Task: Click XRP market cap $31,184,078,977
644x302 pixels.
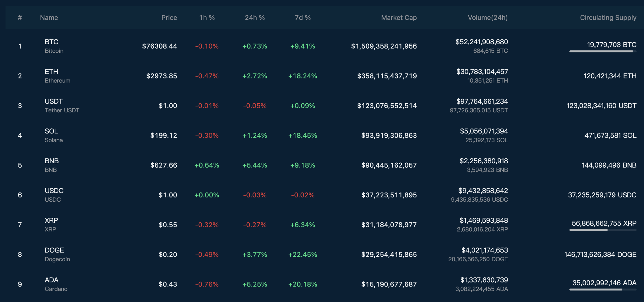Action: point(389,225)
